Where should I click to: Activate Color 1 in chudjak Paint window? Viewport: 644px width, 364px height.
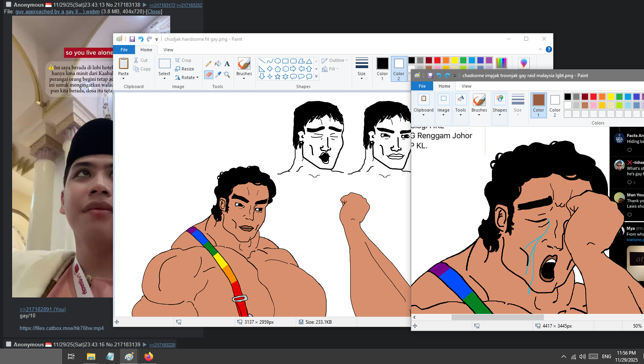click(382, 68)
